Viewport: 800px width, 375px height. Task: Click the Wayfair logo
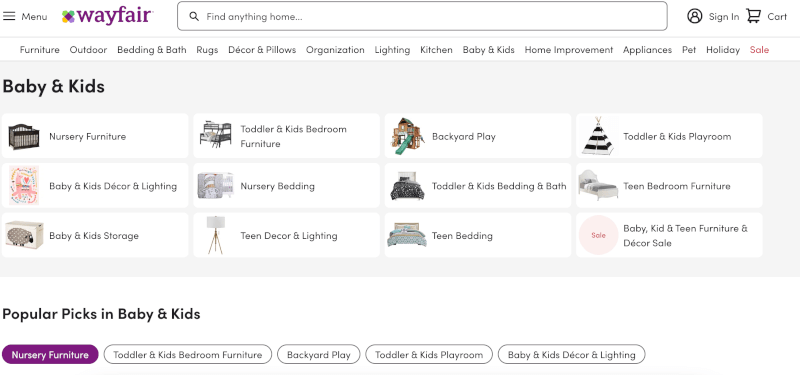click(x=107, y=16)
